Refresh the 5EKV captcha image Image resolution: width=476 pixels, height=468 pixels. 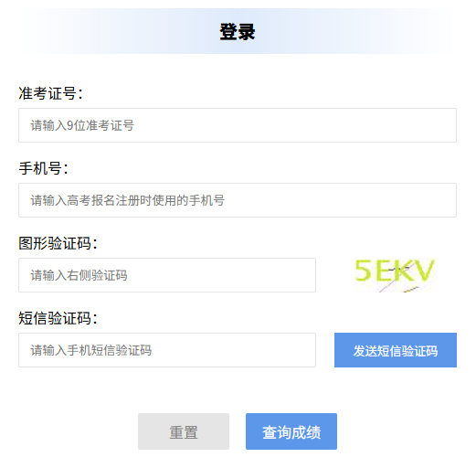pyautogui.click(x=396, y=275)
